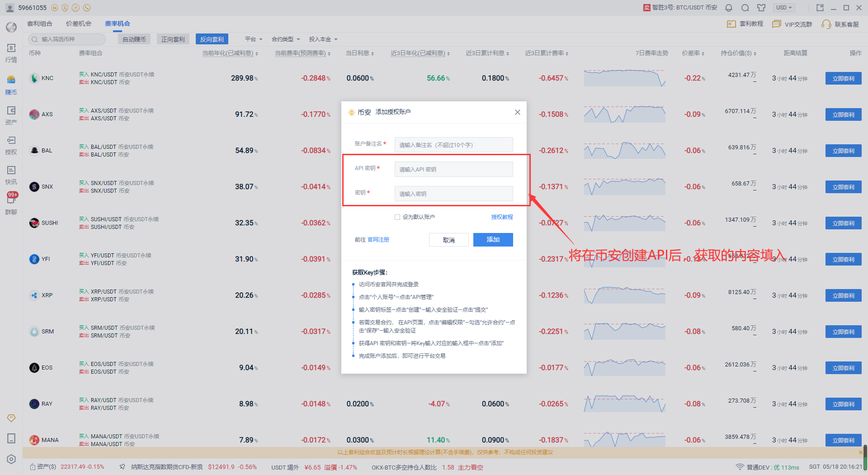Click the Wi-Fi signal icon in the status bar
The image size is (868, 475).
point(740,467)
